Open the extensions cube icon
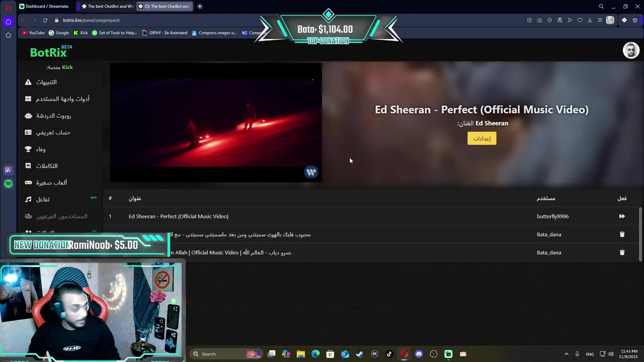 pos(635,20)
